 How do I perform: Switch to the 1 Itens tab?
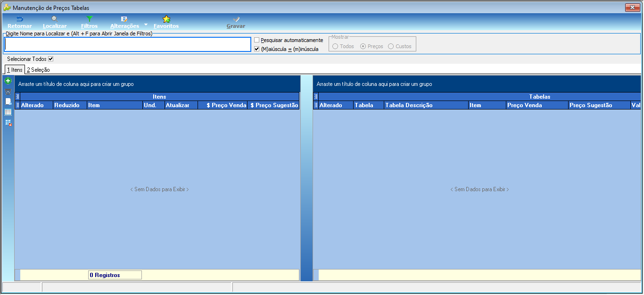click(x=15, y=70)
